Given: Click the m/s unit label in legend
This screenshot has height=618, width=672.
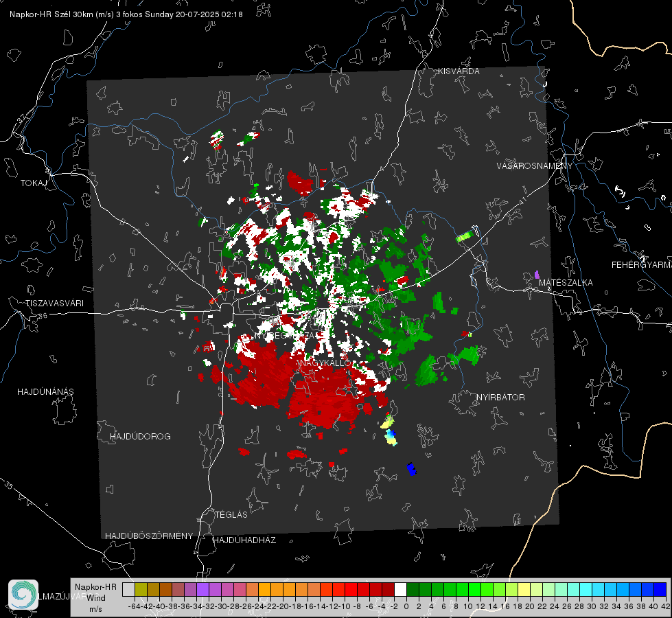Looking at the screenshot, I should pos(95,609).
